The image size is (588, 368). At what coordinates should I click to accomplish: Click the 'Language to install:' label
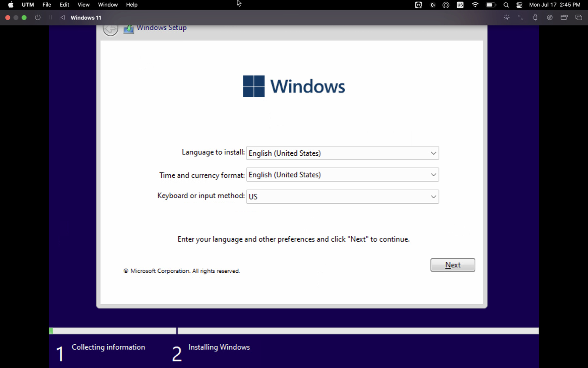(213, 152)
